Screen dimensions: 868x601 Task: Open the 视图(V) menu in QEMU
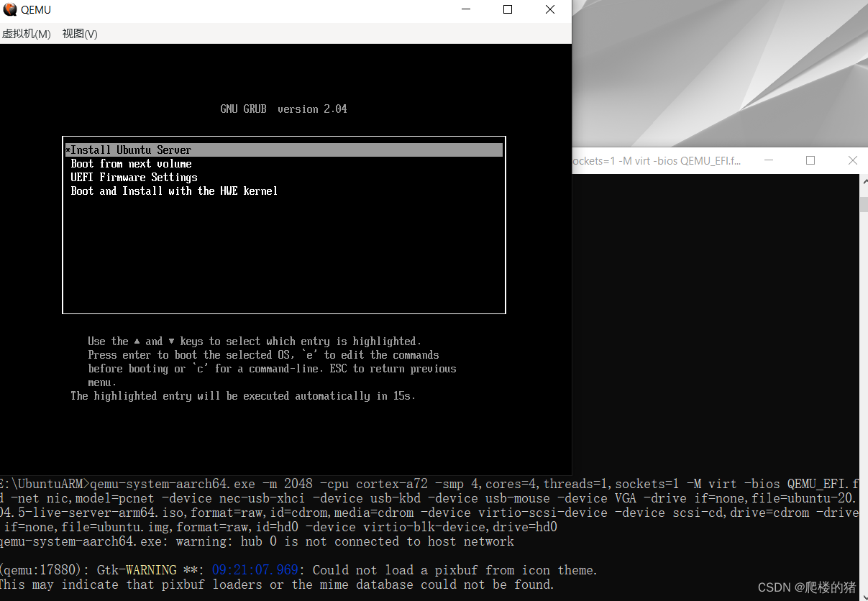pos(80,34)
